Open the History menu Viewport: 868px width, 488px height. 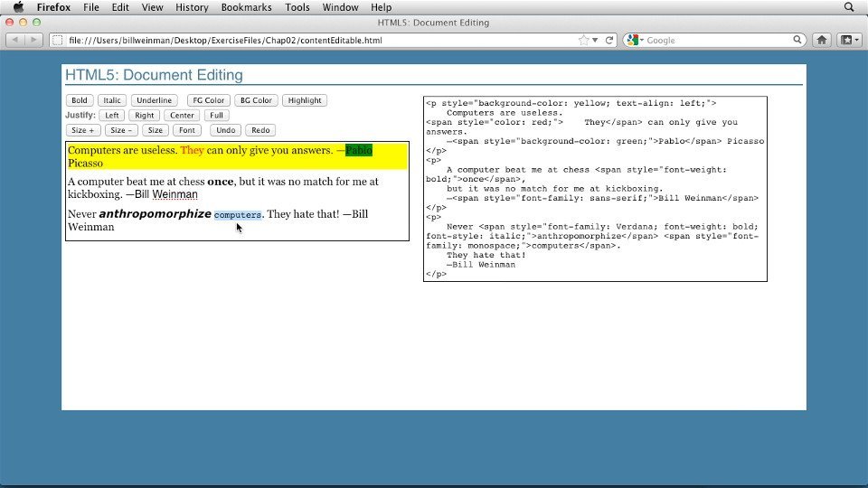[192, 7]
